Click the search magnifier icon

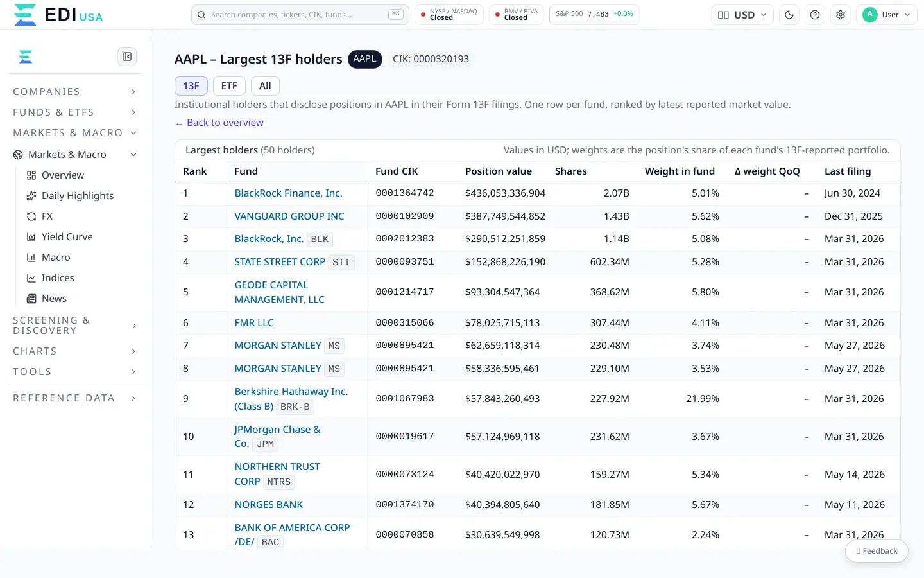tap(201, 15)
